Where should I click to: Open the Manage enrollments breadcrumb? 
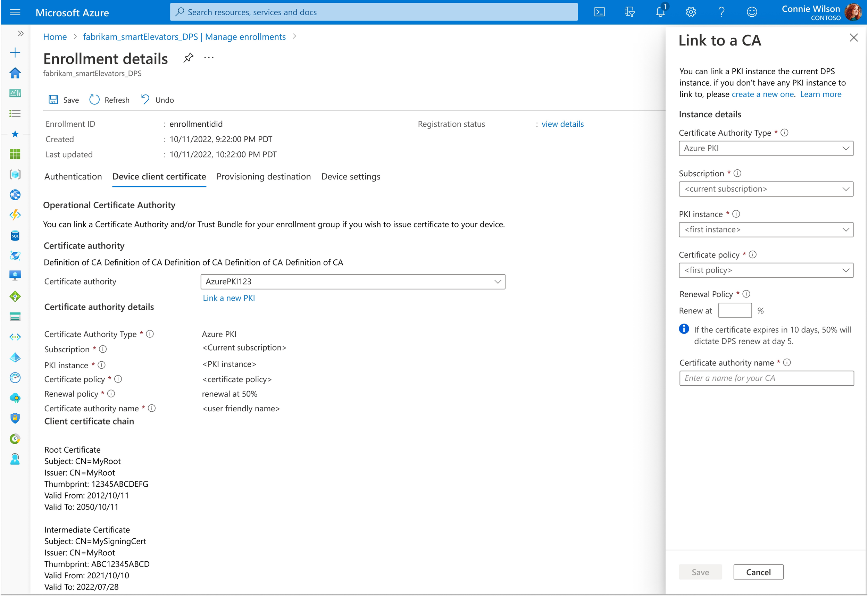184,36
